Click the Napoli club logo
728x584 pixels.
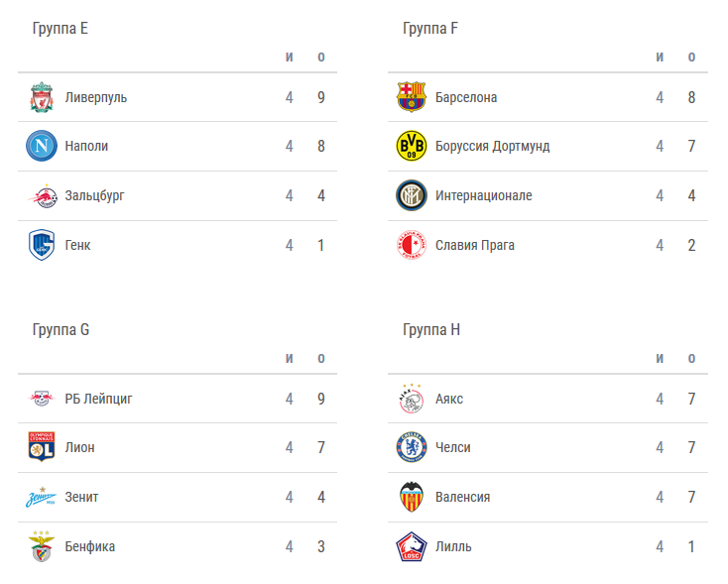(41, 146)
